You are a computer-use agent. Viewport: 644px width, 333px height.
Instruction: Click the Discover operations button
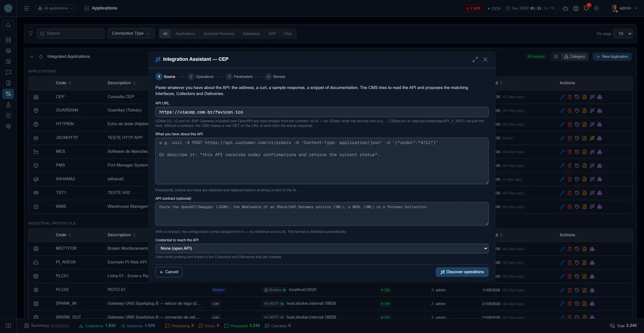[462, 272]
